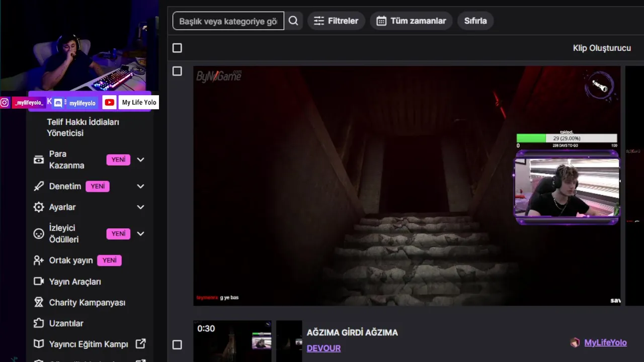Open the Tüm zamanlar date range

coord(411,21)
